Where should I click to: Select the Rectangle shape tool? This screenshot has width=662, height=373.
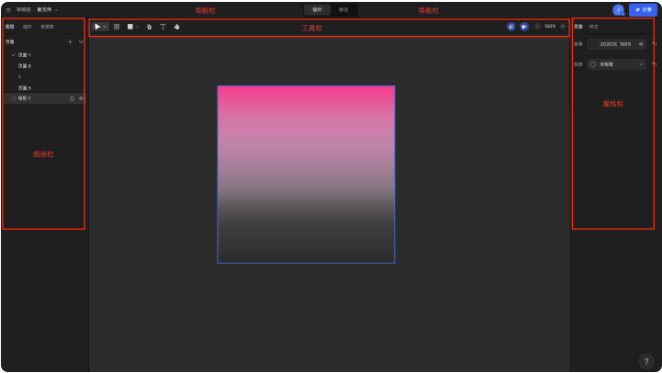point(130,27)
